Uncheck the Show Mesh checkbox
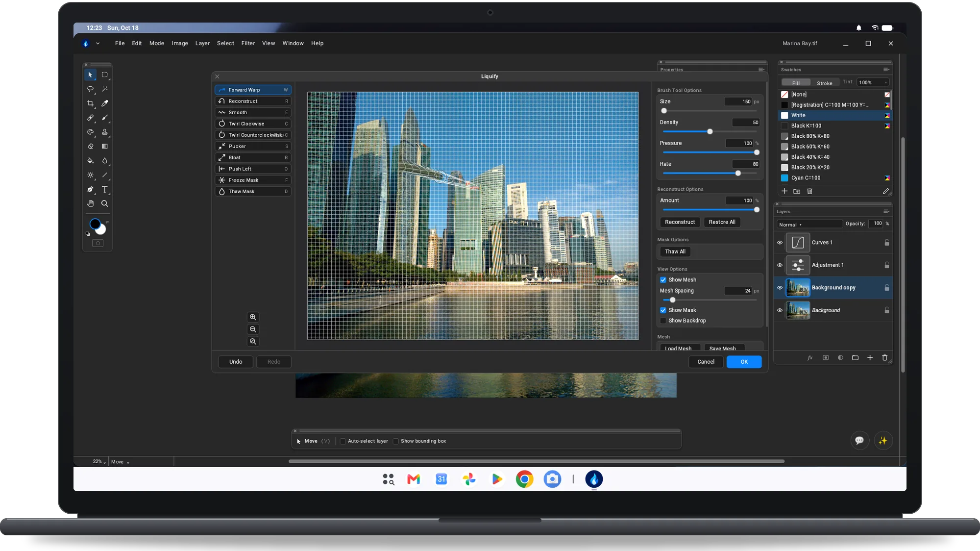Image resolution: width=980 pixels, height=551 pixels. click(x=663, y=280)
